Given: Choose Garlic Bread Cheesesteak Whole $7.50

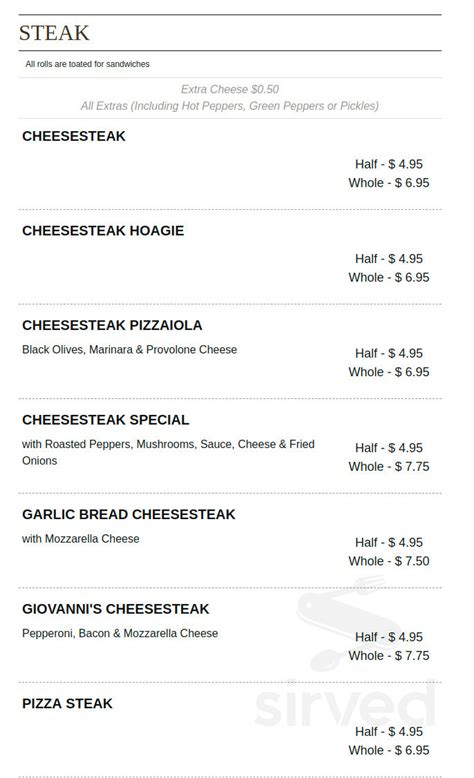Looking at the screenshot, I should [389, 561].
